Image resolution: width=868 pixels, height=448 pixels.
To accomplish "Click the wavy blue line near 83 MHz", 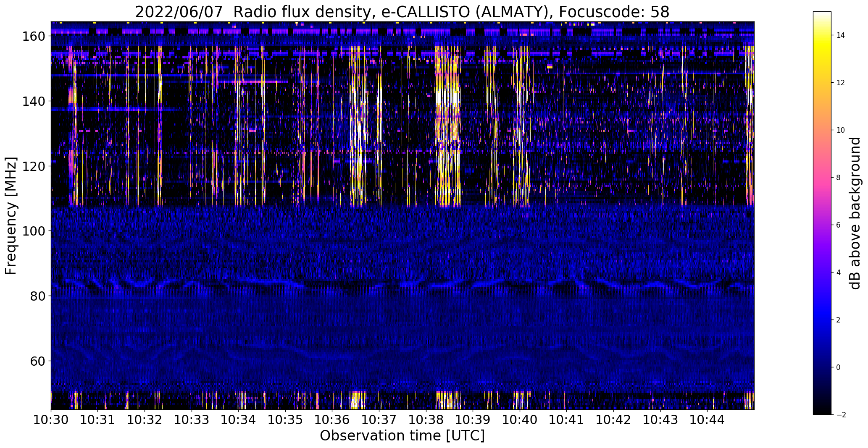I will pos(402,283).
